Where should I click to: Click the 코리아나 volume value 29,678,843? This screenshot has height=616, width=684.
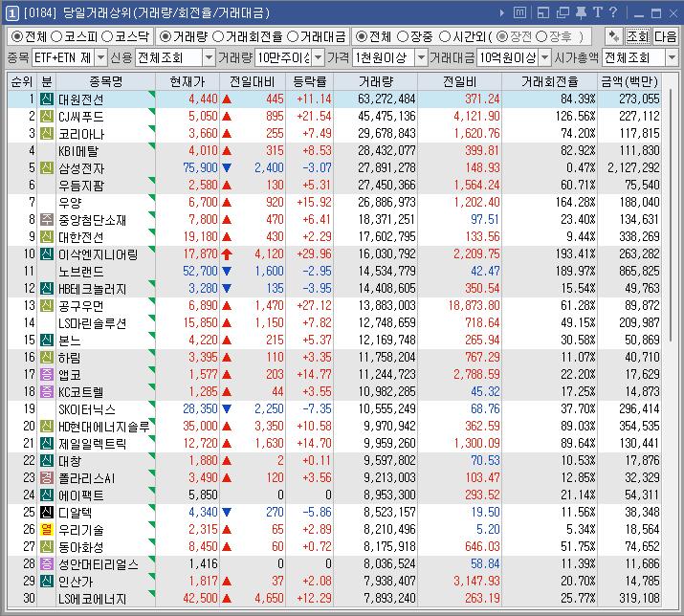coord(386,134)
